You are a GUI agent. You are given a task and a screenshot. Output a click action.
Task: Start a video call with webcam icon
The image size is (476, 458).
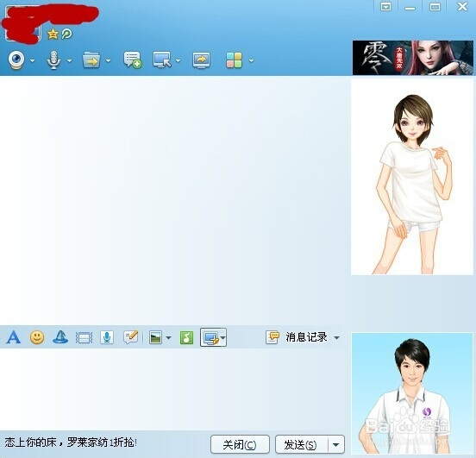pos(16,60)
